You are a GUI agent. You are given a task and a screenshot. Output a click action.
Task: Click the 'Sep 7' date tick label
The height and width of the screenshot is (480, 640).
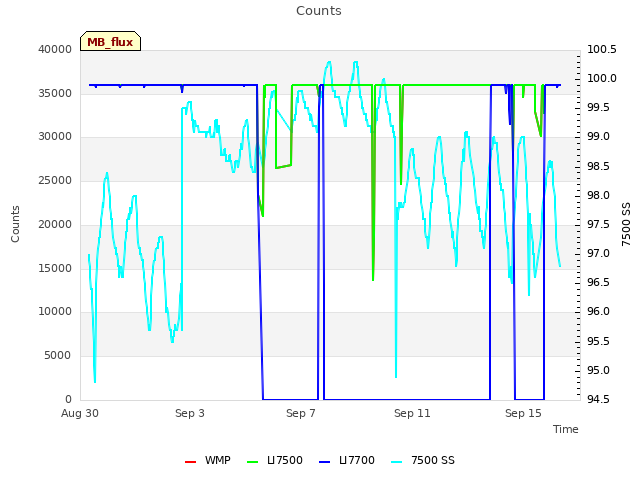tap(301, 413)
